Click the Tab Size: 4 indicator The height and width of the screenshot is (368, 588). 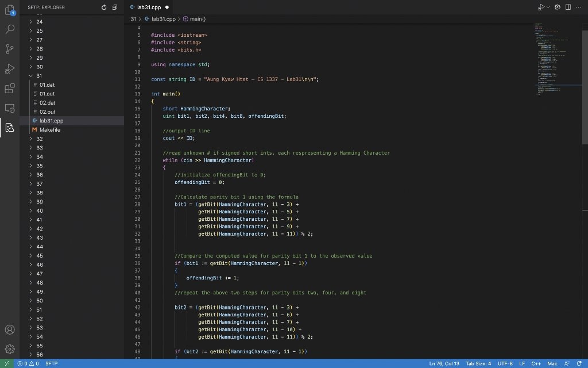tap(478, 363)
